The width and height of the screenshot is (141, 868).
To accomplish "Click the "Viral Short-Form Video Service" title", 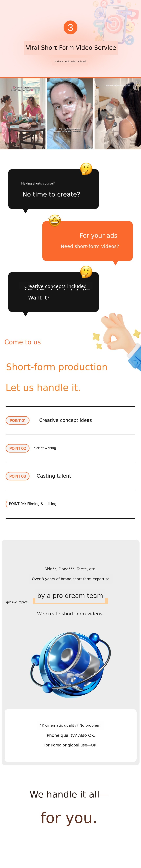I will tap(71, 48).
